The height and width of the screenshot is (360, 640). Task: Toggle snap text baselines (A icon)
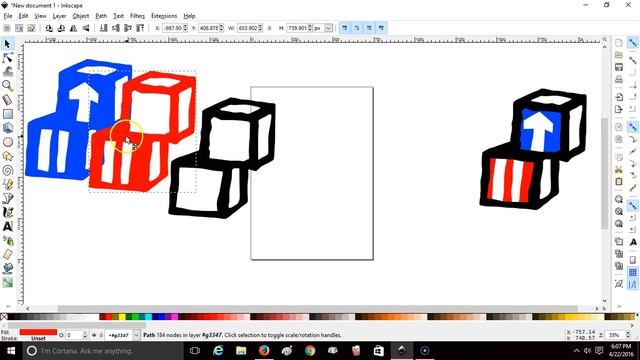pos(633,242)
